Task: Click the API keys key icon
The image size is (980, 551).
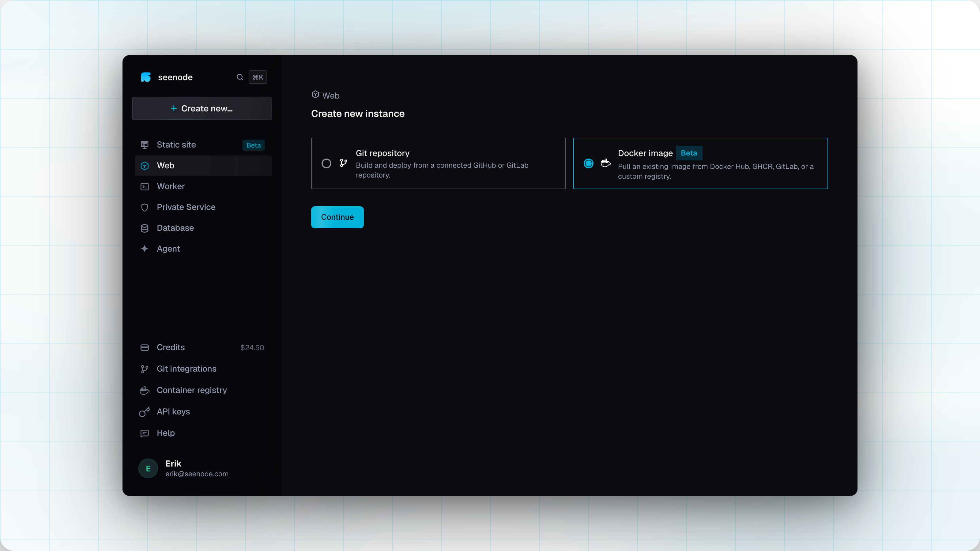Action: [145, 412]
